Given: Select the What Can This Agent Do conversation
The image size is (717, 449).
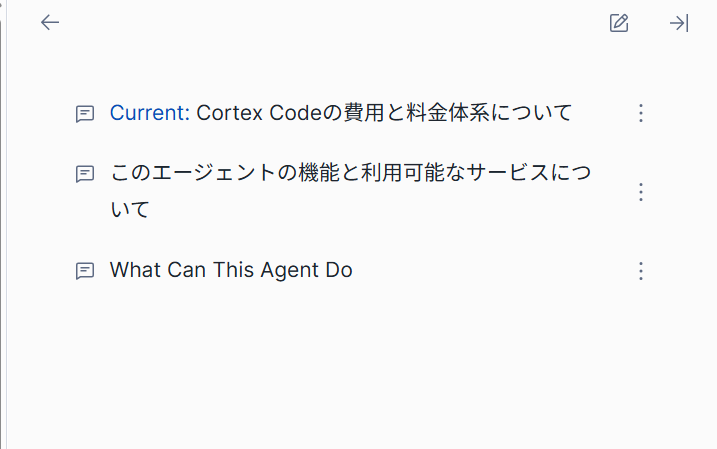Looking at the screenshot, I should 231,270.
